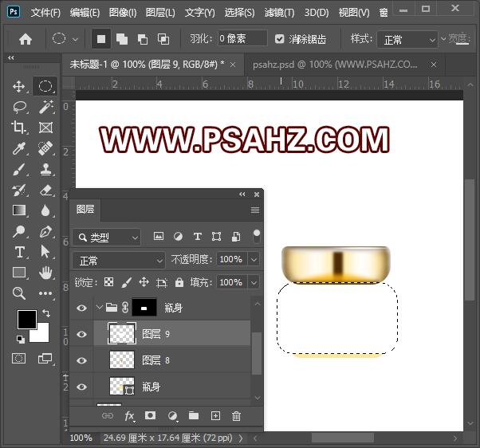This screenshot has width=480, height=448.
Task: Open the 文件(F) menu
Action: click(x=45, y=13)
